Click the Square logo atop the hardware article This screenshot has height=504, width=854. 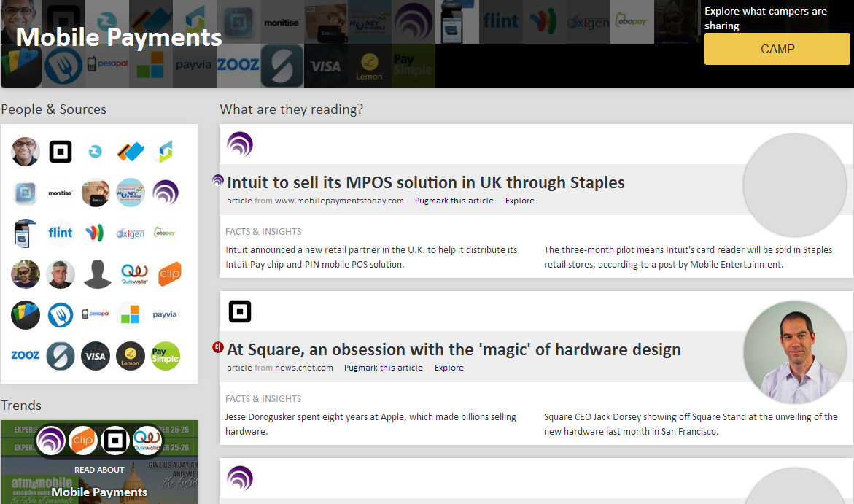click(x=240, y=311)
